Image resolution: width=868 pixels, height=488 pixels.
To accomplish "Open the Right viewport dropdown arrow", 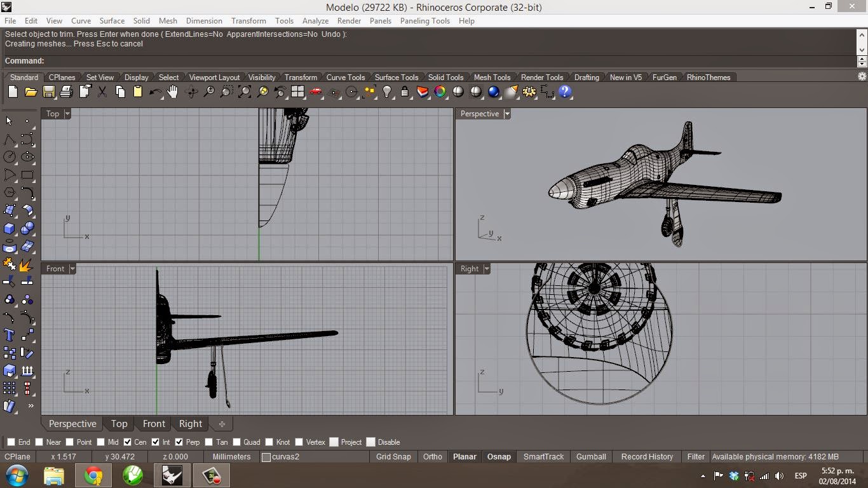I will tap(486, 269).
